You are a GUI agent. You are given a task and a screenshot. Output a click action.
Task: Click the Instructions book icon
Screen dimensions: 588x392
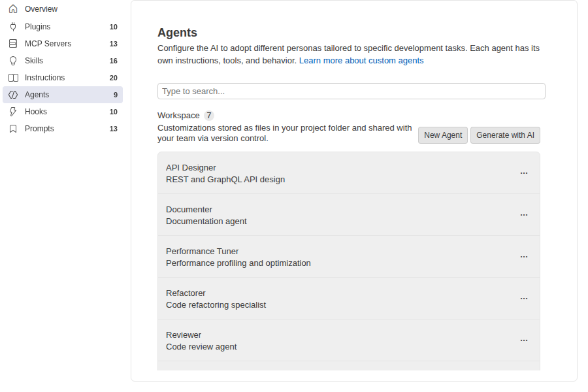(x=13, y=78)
